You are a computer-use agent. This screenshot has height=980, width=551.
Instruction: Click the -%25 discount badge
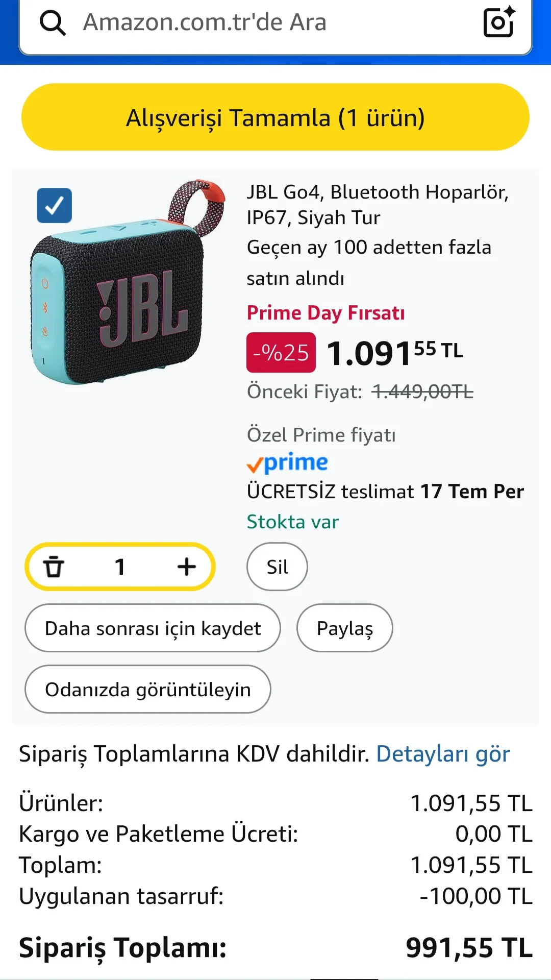281,353
